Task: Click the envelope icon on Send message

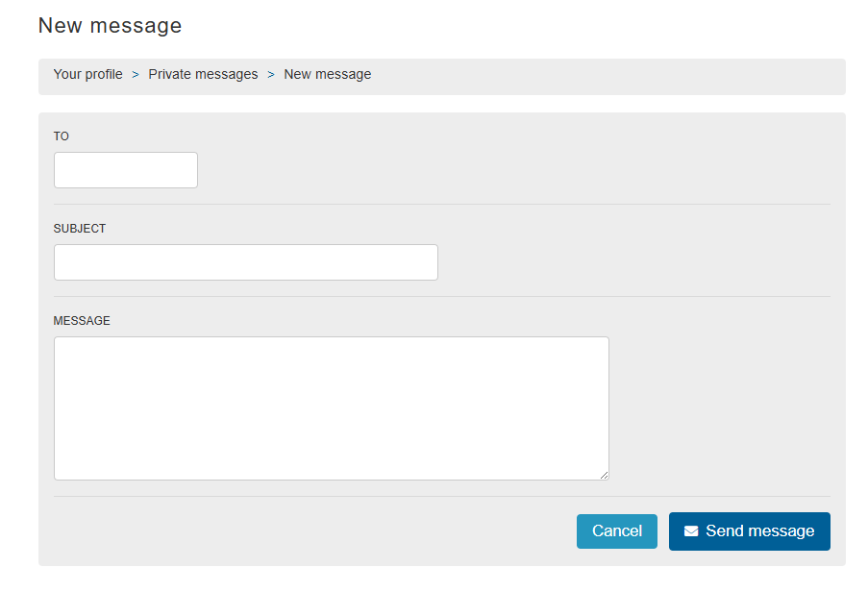Action: coord(691,531)
